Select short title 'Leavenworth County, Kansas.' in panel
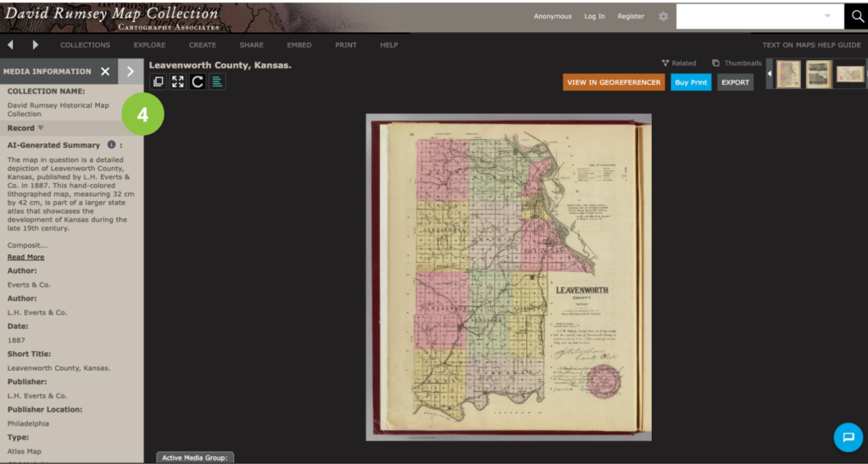 (x=58, y=367)
